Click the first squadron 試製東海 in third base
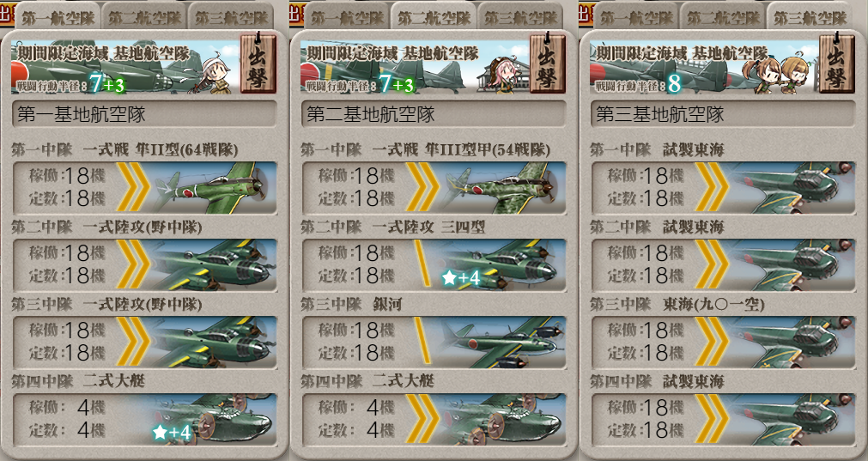This screenshot has width=868, height=461. [x=724, y=188]
